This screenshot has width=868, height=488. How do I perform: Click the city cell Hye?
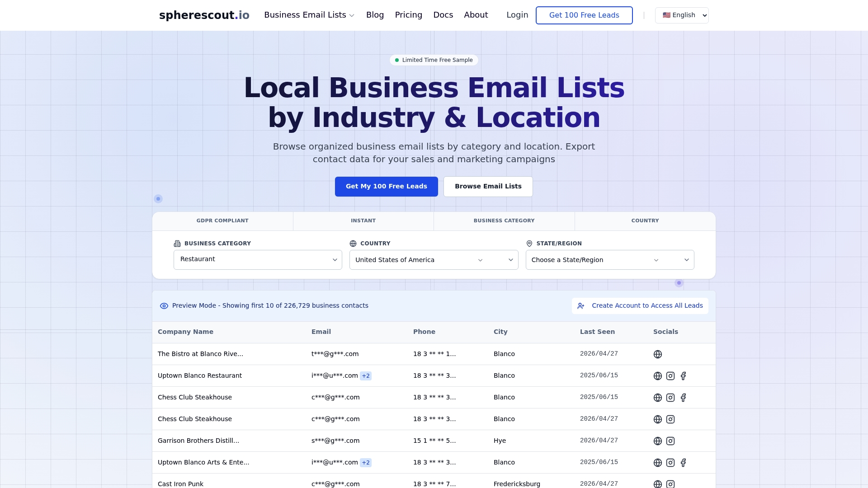click(x=500, y=441)
